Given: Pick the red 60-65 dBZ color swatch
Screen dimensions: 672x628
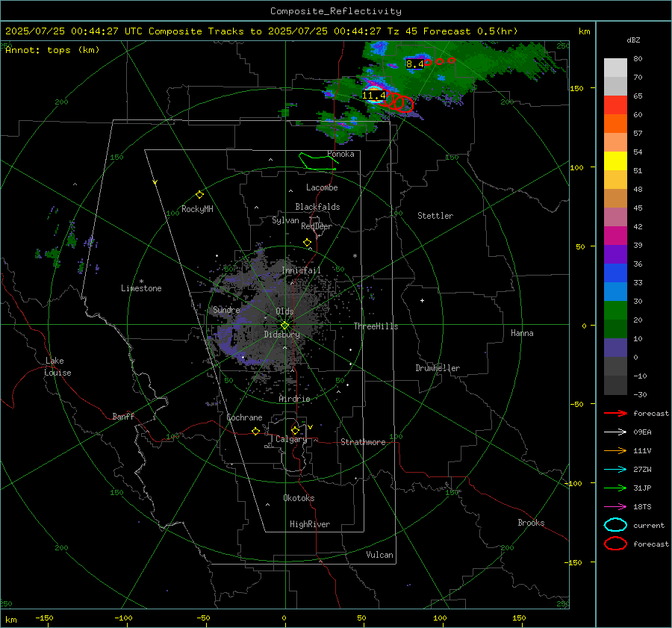Looking at the screenshot, I should pos(615,105).
